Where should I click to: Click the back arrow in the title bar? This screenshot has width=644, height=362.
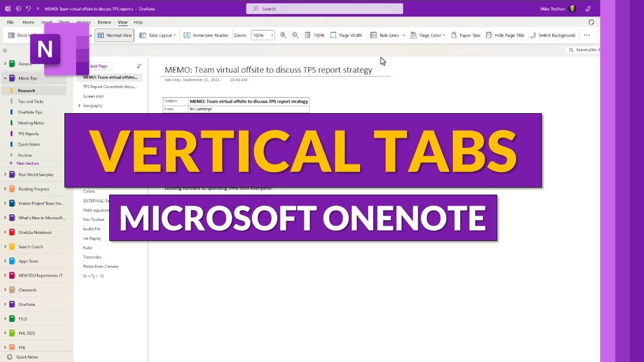click(19, 9)
